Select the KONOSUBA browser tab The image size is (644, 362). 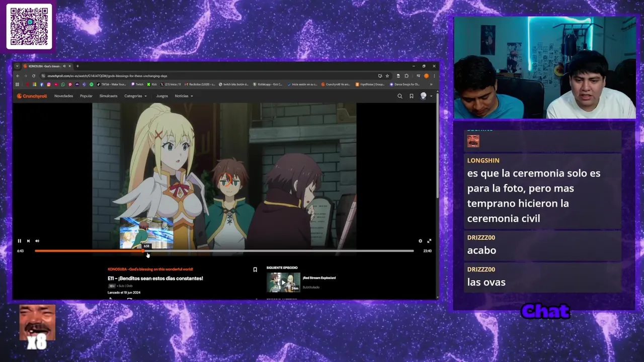point(48,66)
